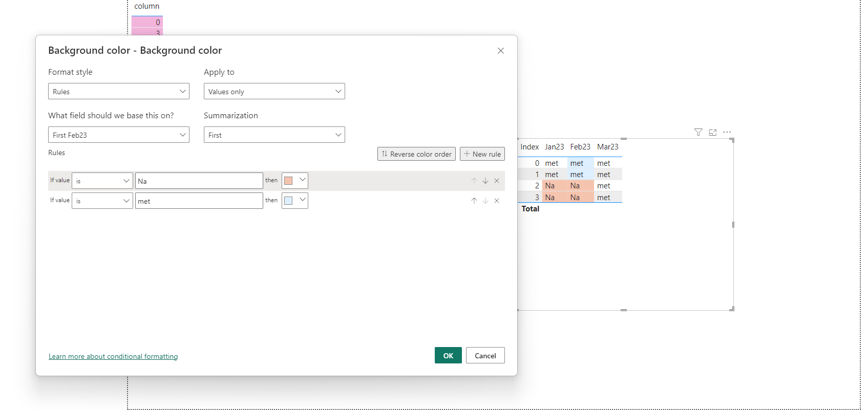Cancel the formatting dialog
This screenshot has width=868, height=410.
[x=485, y=355]
